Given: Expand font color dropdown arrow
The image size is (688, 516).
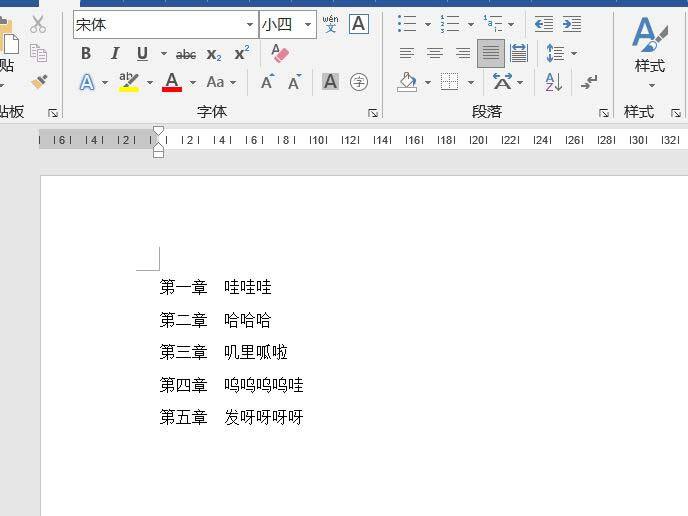Looking at the screenshot, I should 193,82.
